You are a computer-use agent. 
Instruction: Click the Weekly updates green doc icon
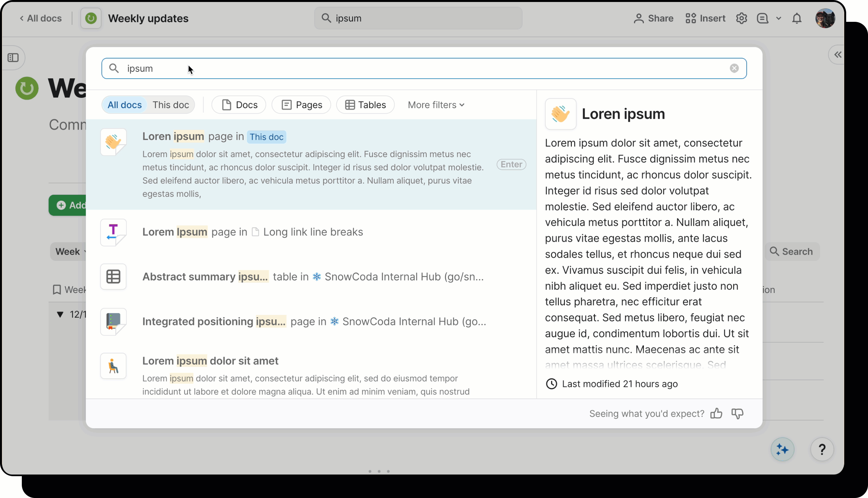[x=91, y=18]
